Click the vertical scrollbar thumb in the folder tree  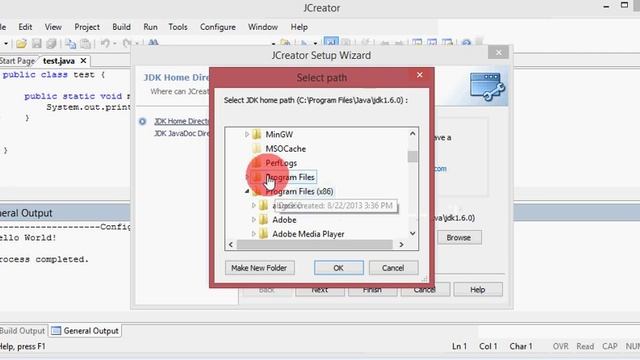coord(413,156)
